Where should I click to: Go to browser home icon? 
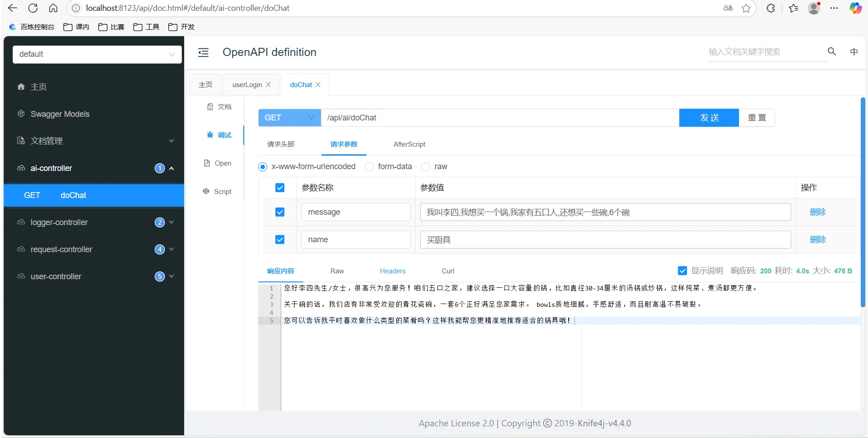click(x=53, y=8)
